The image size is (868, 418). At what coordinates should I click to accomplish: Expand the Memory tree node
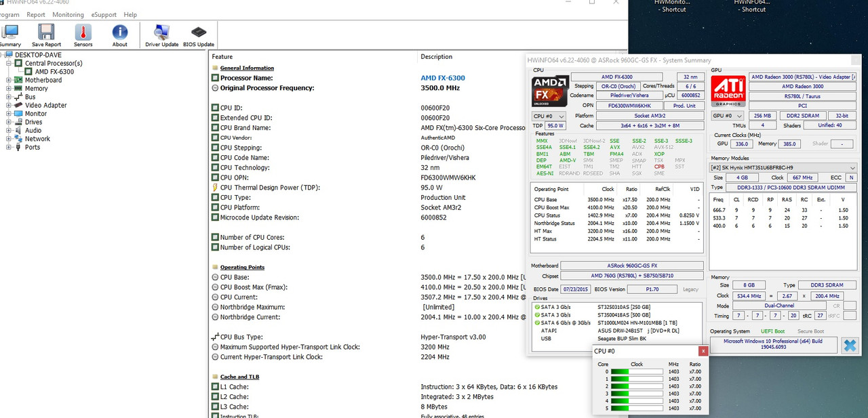[x=9, y=88]
